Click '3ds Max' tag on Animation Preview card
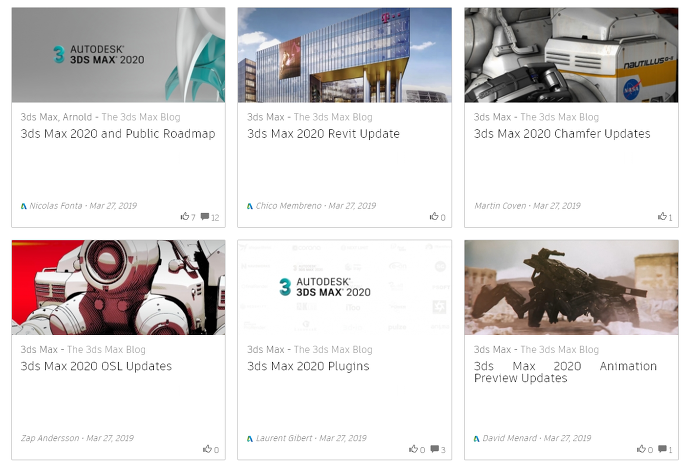This screenshot has height=465, width=683. [492, 350]
